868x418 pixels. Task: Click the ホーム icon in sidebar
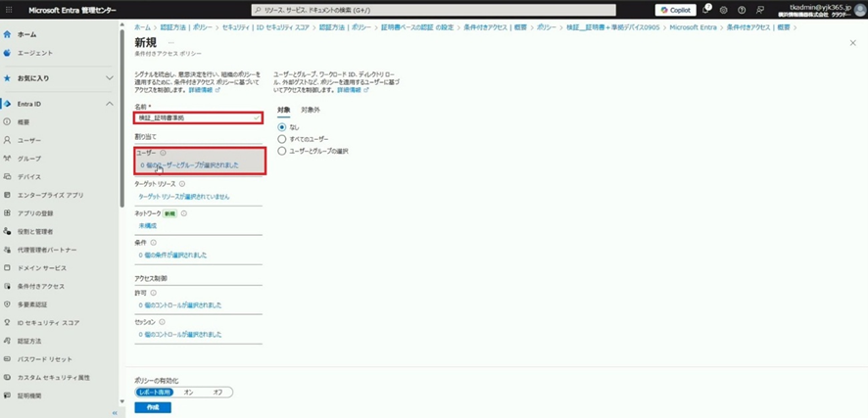coord(8,34)
